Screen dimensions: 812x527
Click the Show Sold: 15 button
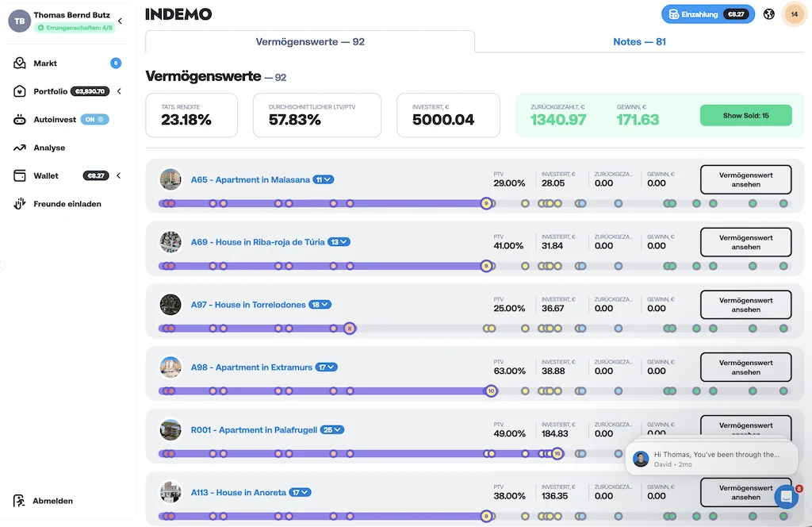coord(745,115)
